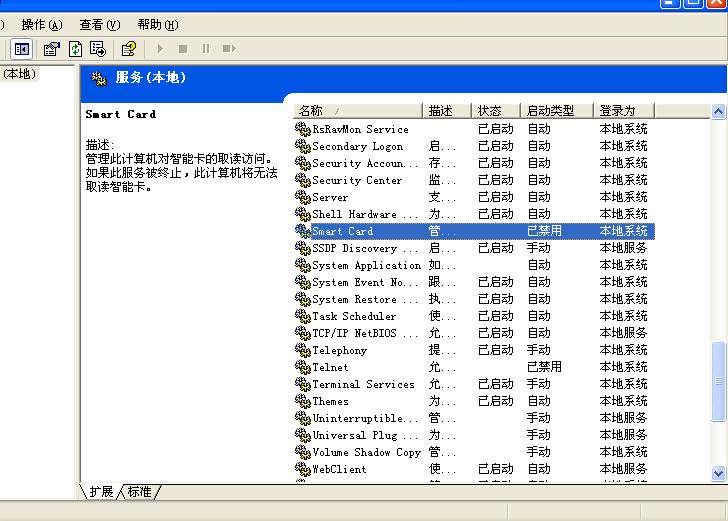This screenshot has width=728, height=521.
Task: Click the Stop Service toolbar icon
Action: point(183,48)
